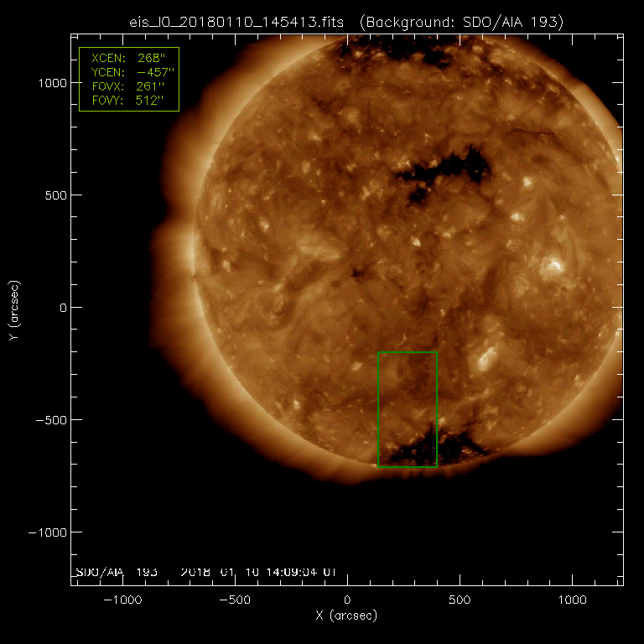
Task: Click the X (arcsec) axis label
Action: coord(346,615)
